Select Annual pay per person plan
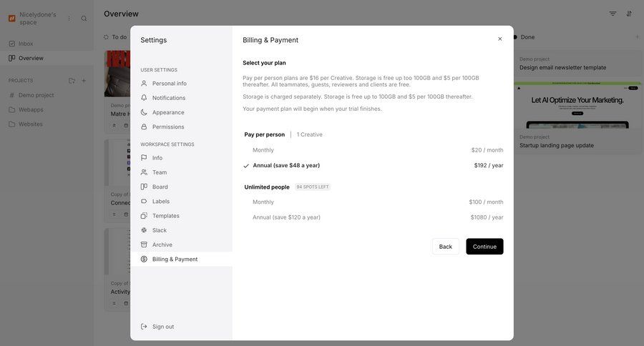 tap(286, 166)
